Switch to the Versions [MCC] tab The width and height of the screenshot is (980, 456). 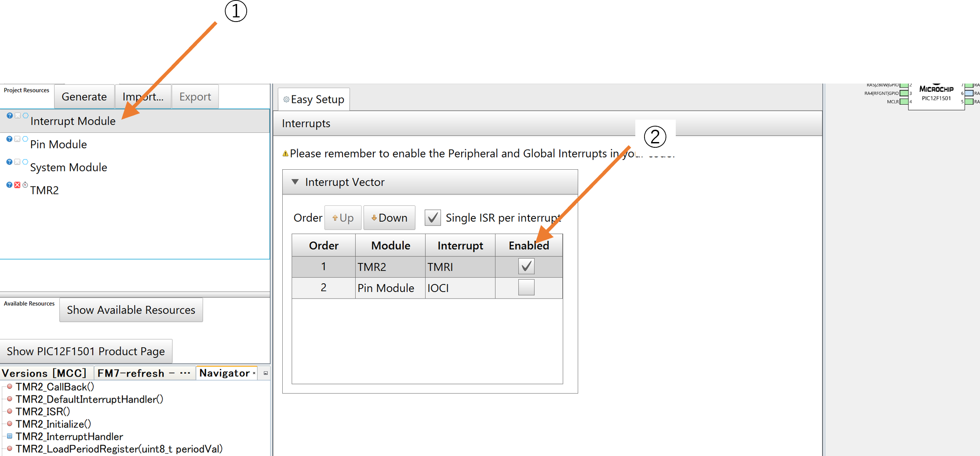(45, 373)
